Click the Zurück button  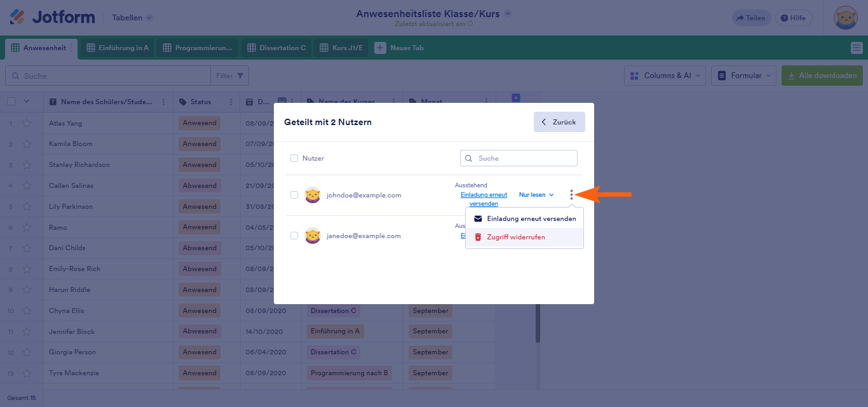pyautogui.click(x=559, y=122)
